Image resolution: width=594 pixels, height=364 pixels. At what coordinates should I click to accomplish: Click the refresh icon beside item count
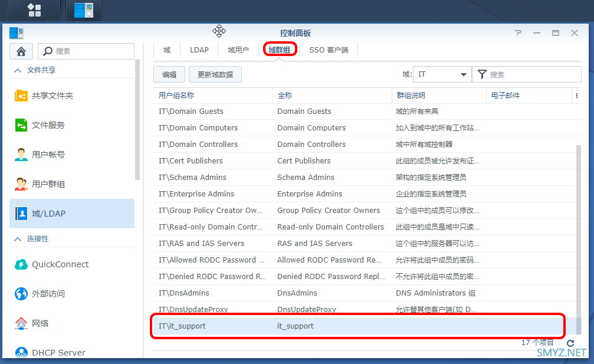(x=570, y=343)
